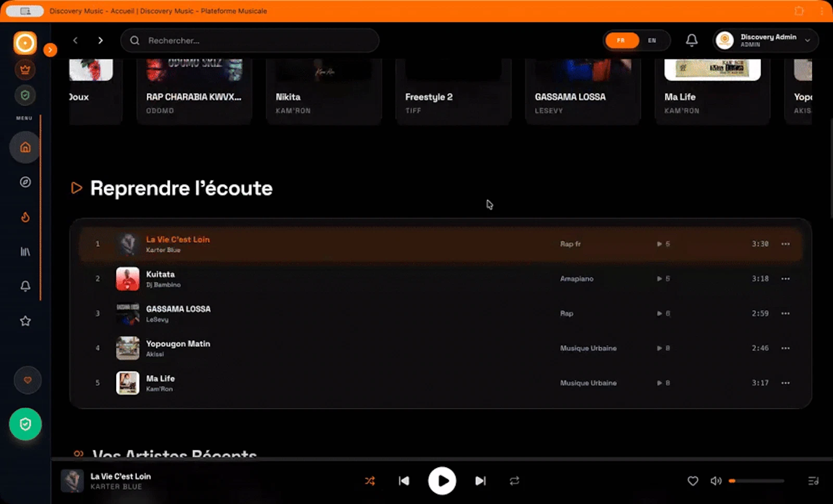833x504 pixels.
Task: Click the window sidebar toggle in title bar
Action: pos(24,11)
